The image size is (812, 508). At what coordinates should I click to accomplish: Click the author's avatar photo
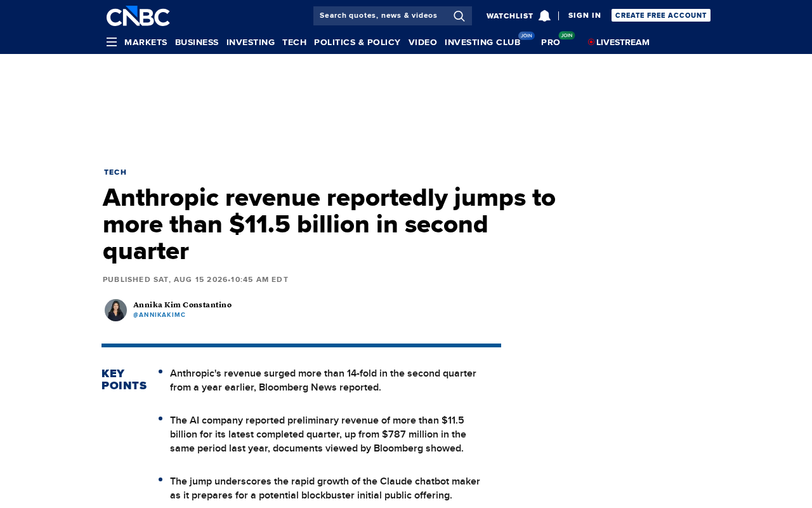[x=115, y=310]
